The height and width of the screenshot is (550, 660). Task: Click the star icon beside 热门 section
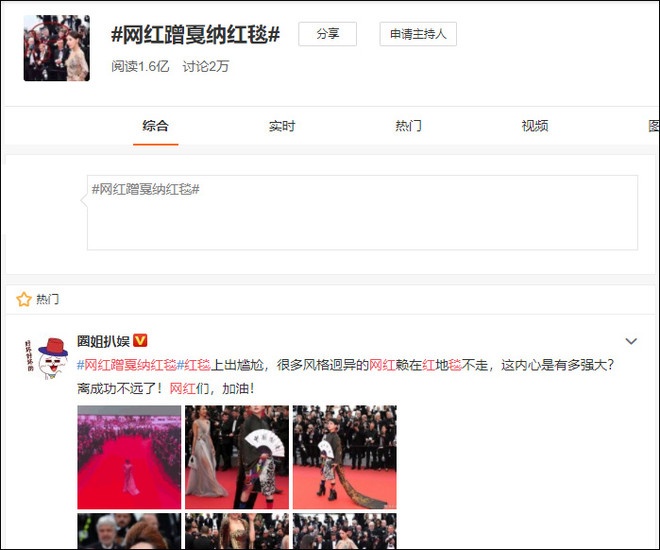pyautogui.click(x=24, y=299)
